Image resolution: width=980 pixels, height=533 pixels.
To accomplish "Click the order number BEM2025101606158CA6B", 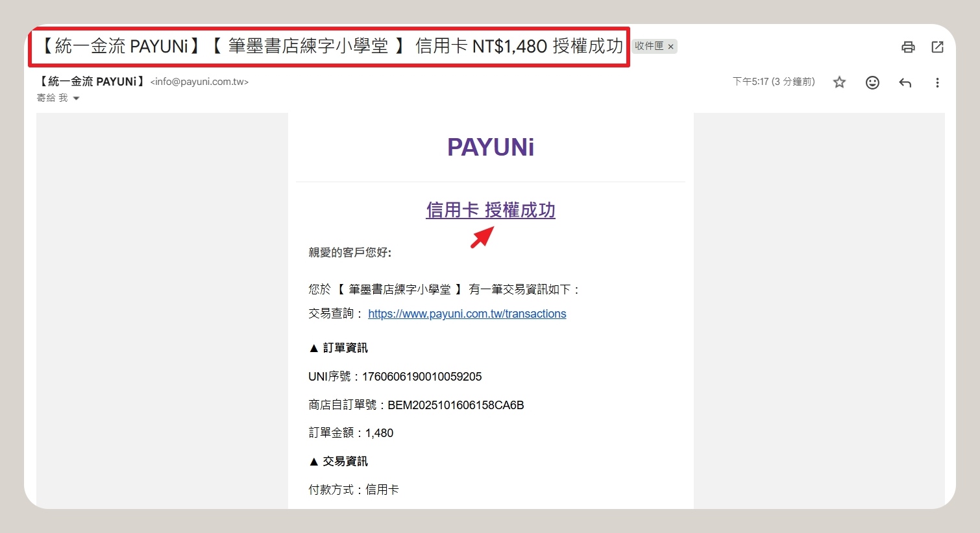I will (456, 405).
